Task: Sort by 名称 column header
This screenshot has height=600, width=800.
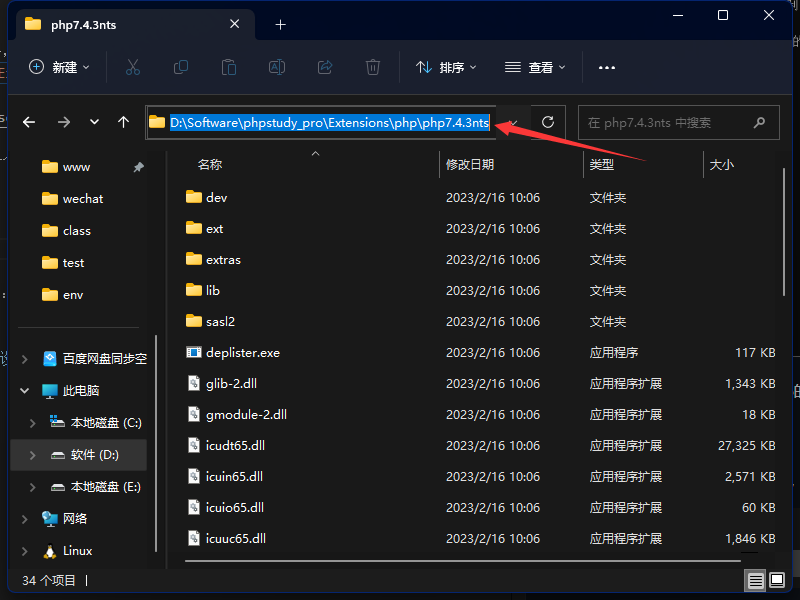Action: 210,164
